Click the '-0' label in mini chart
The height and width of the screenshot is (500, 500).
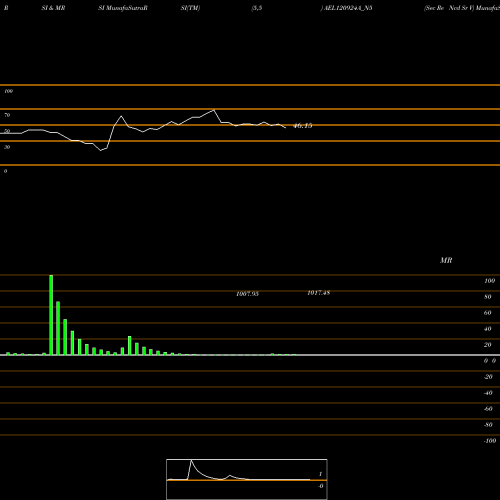pos(321,486)
